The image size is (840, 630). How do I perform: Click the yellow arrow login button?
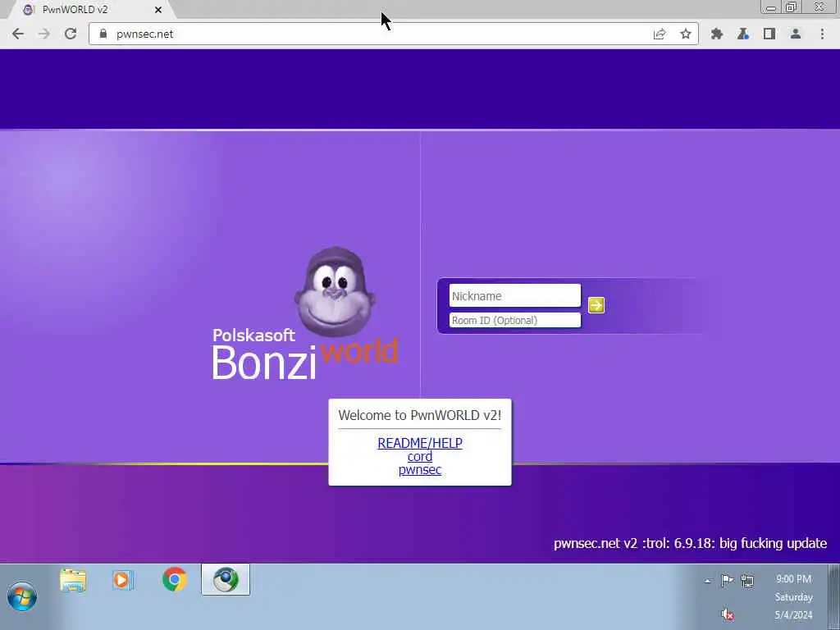click(x=596, y=305)
